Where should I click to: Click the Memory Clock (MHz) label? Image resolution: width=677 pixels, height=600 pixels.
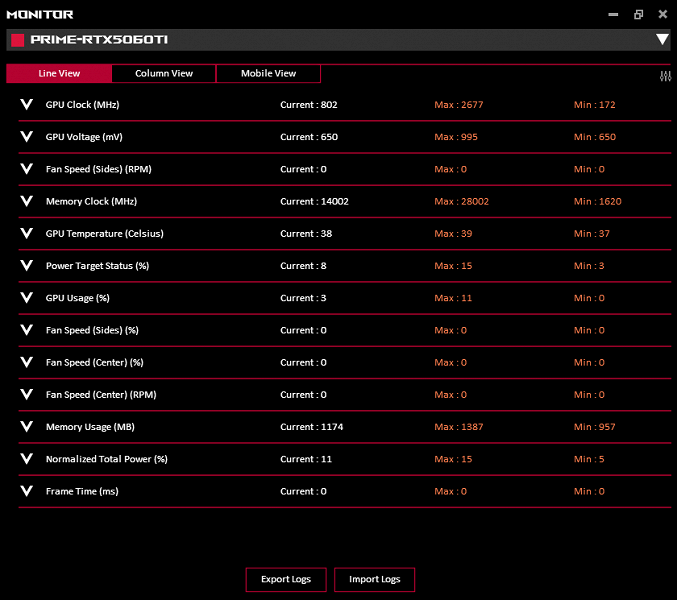click(92, 202)
